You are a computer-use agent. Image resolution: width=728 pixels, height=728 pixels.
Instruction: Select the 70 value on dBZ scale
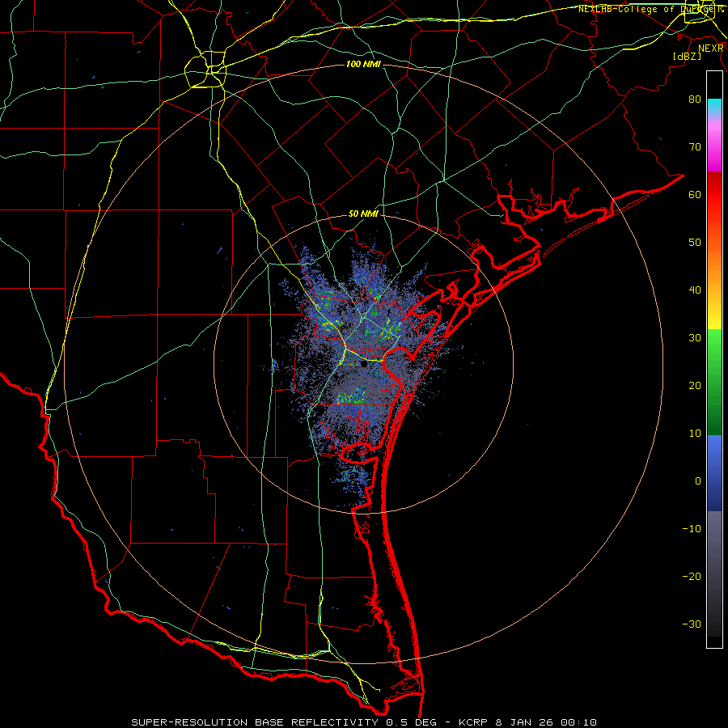(x=695, y=146)
